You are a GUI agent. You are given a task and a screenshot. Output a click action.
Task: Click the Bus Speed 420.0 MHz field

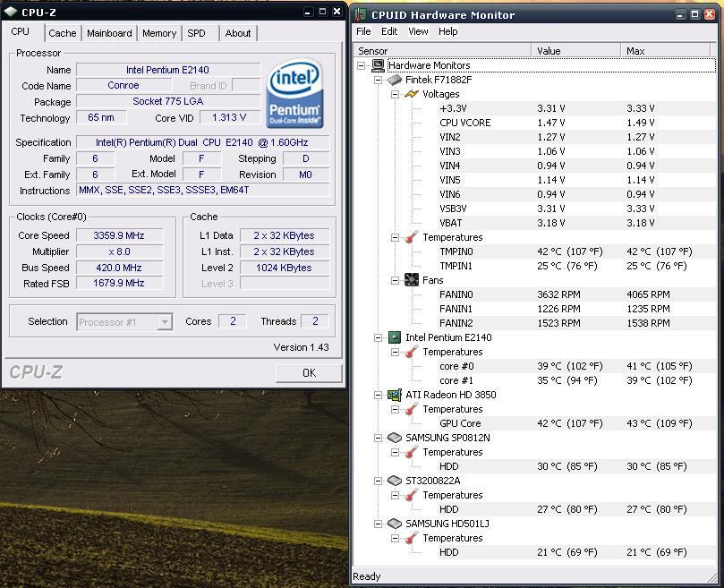[x=119, y=268]
